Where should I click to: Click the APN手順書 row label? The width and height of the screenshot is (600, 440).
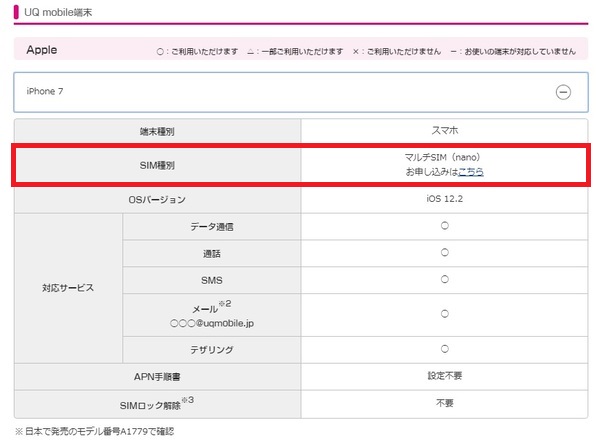(x=157, y=377)
